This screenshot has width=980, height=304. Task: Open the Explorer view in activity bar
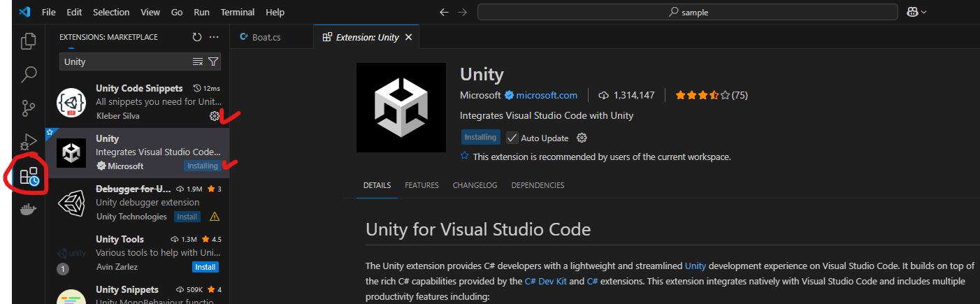[29, 41]
